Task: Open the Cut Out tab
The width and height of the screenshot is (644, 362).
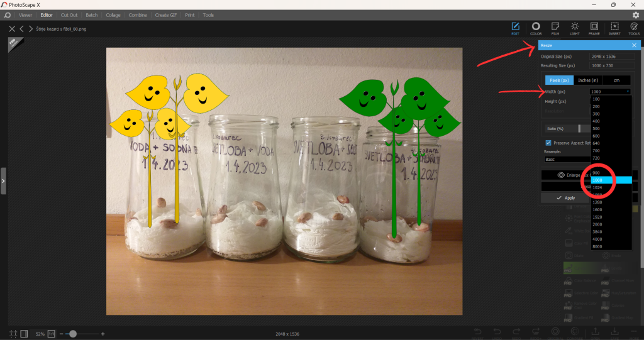Action: [x=69, y=15]
